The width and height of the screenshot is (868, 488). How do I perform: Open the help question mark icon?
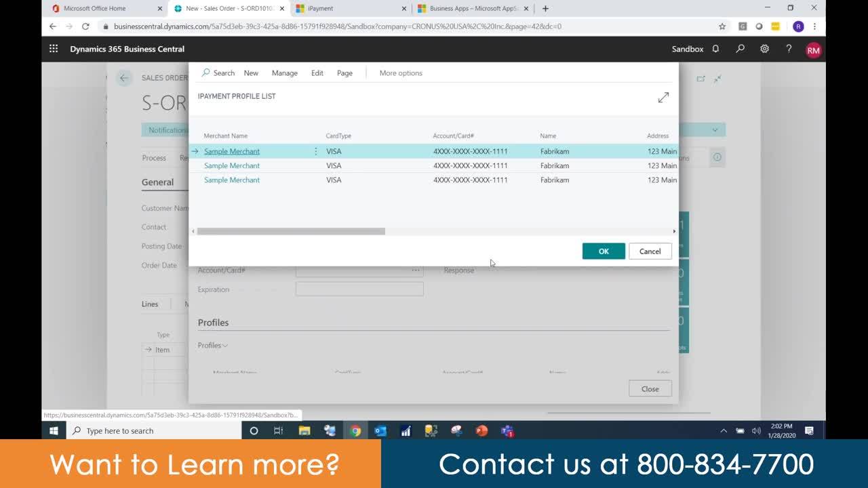pos(789,49)
